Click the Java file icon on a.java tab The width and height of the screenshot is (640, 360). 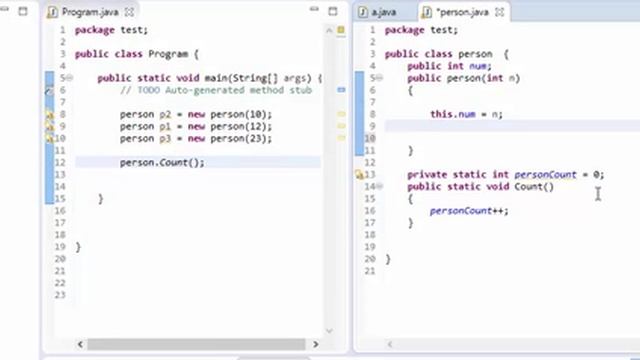click(362, 12)
